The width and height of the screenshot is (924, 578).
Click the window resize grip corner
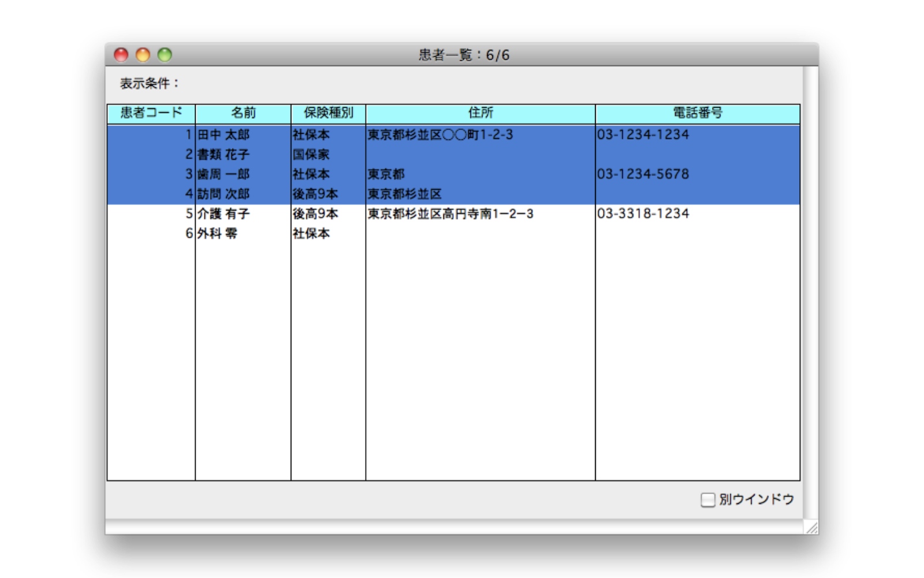[x=812, y=528]
